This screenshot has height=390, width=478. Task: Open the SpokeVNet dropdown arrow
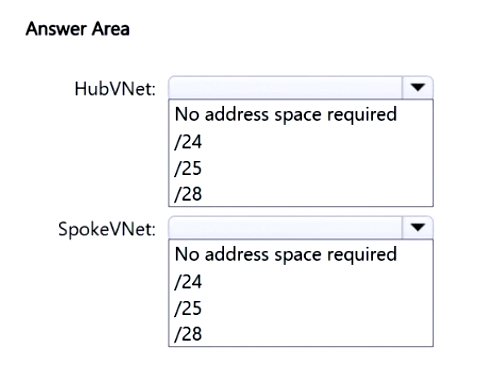[418, 228]
